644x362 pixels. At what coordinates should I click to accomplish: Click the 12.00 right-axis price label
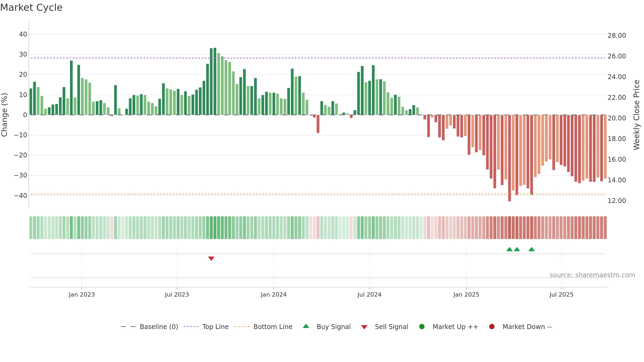click(x=617, y=201)
